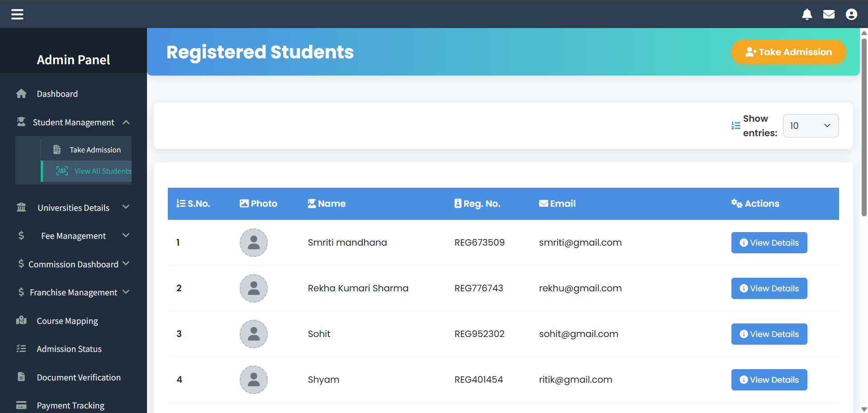Click Smriti mandhana's profile photo

pyautogui.click(x=254, y=242)
